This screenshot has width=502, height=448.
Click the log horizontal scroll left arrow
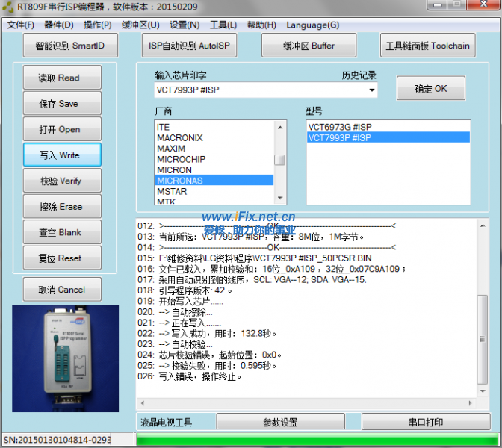click(143, 403)
